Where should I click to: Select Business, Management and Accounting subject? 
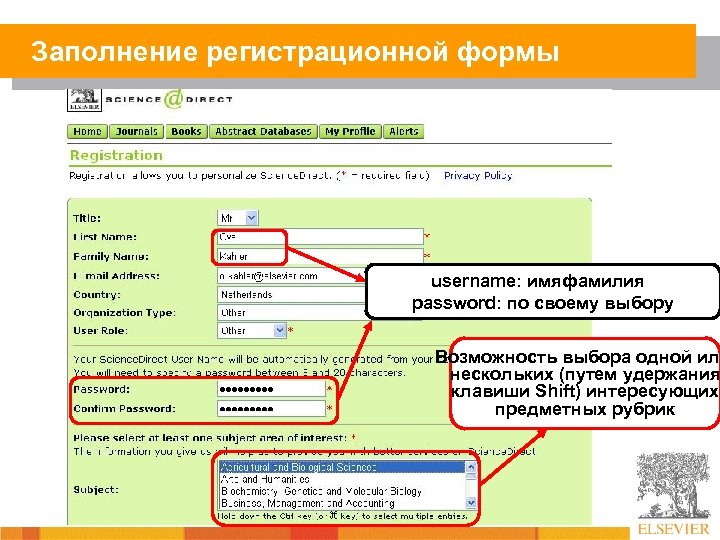(342, 503)
